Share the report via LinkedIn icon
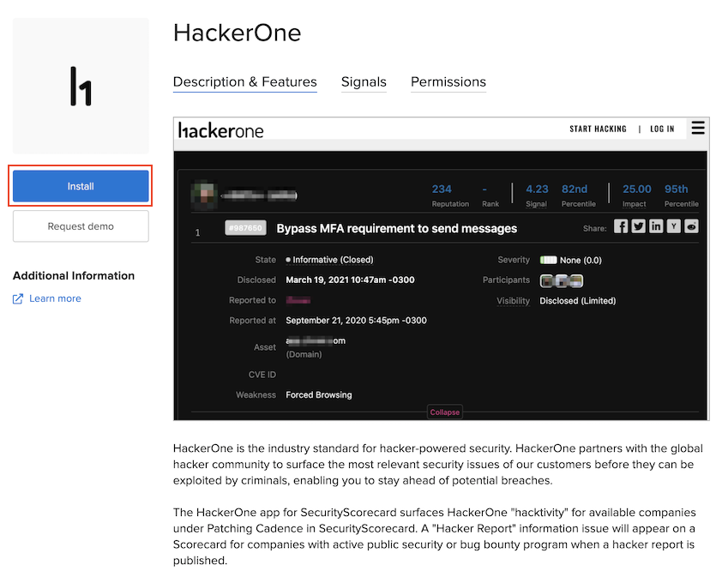The image size is (728, 577). (x=656, y=226)
